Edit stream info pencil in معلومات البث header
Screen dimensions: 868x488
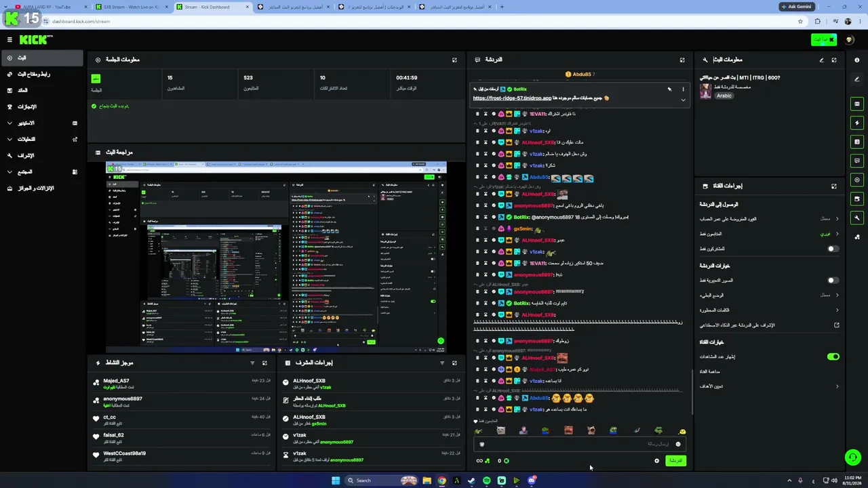pos(821,60)
